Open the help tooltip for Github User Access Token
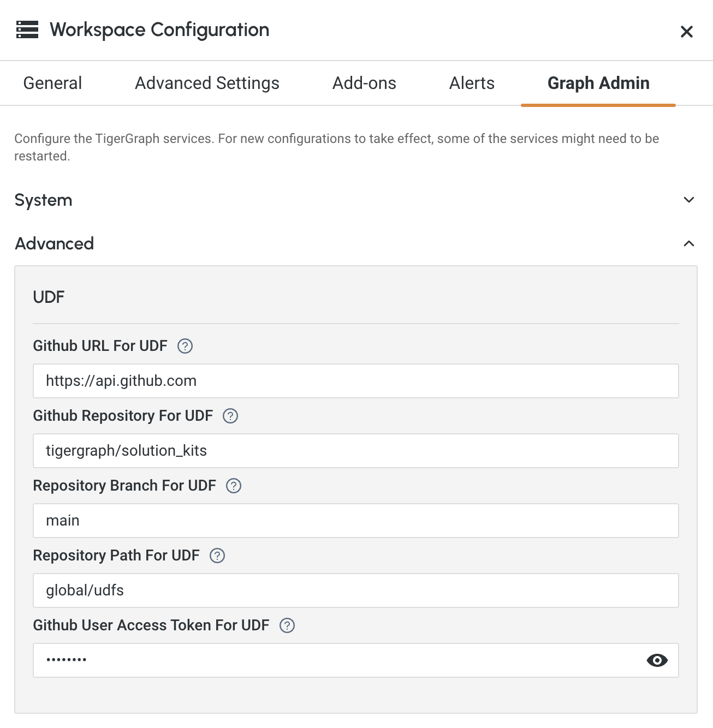Screen dimensions: 713x728 click(x=286, y=625)
